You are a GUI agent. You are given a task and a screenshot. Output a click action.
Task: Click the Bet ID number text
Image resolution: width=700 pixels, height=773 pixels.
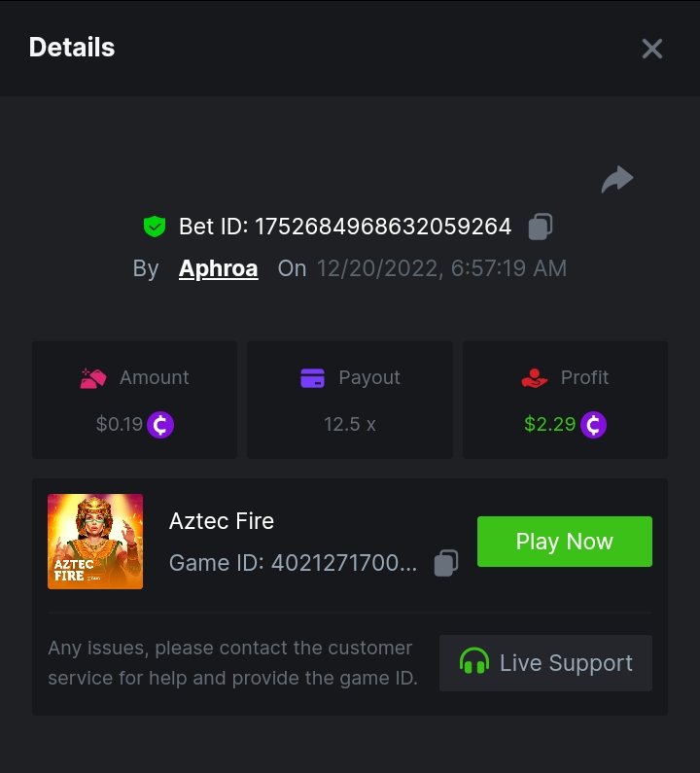point(383,228)
